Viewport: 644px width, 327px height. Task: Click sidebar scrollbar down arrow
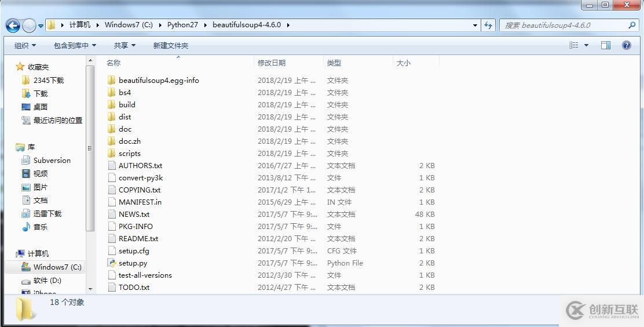coord(90,289)
